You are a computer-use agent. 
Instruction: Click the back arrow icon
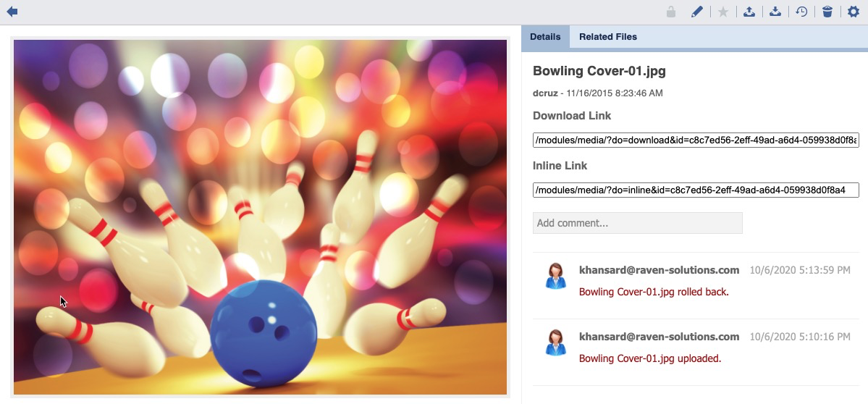(12, 12)
